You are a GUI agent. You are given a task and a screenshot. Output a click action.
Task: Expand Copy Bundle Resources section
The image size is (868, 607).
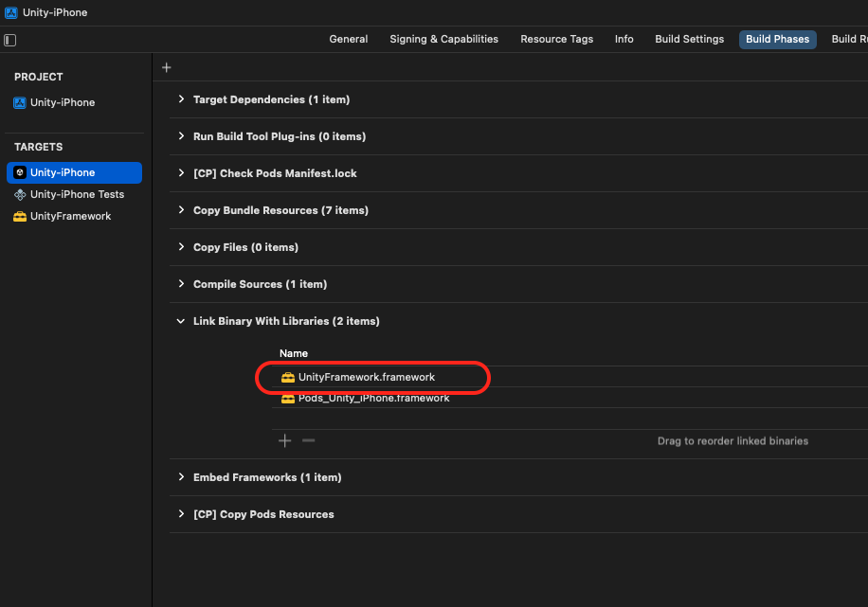point(181,210)
